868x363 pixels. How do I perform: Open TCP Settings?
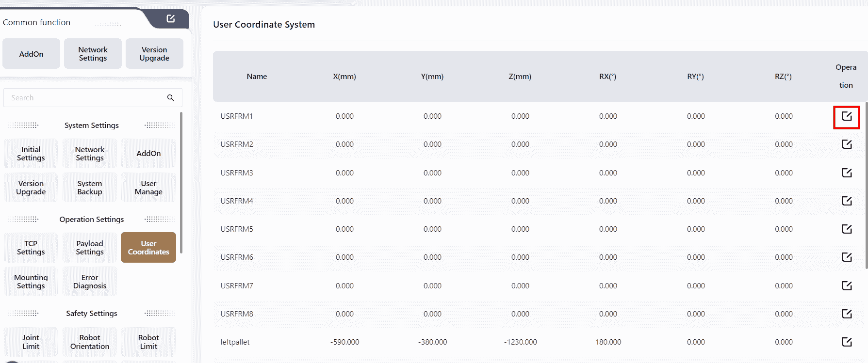[31, 248]
